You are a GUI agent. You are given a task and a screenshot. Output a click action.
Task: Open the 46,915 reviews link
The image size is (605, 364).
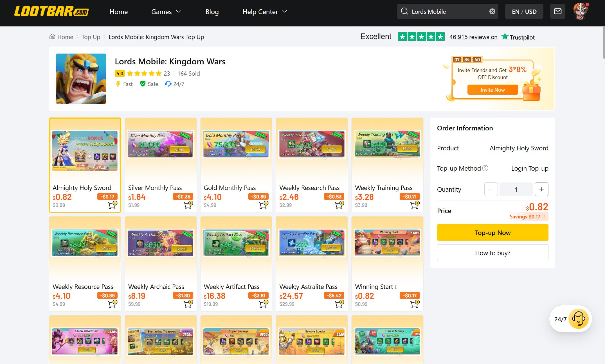click(x=473, y=37)
